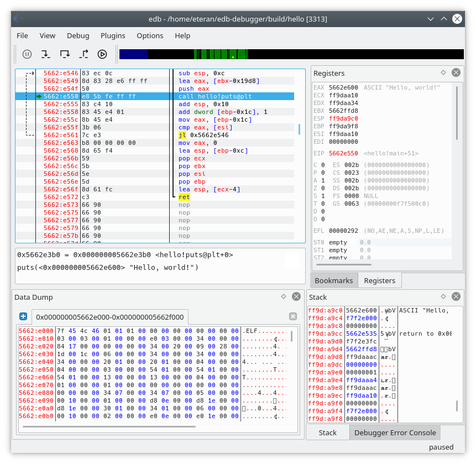Screen dimensions: 476x464
Task: Switch to the Bookmarks tab
Action: coord(333,280)
